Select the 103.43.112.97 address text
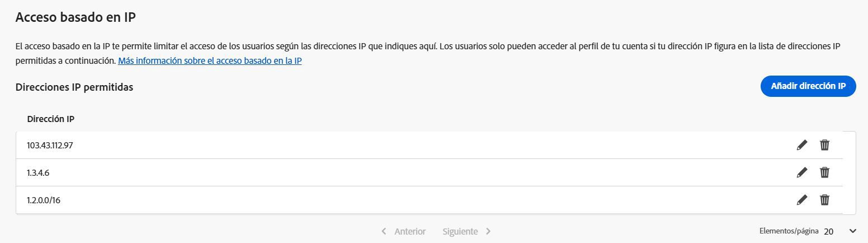This screenshot has height=243, width=868. point(50,145)
